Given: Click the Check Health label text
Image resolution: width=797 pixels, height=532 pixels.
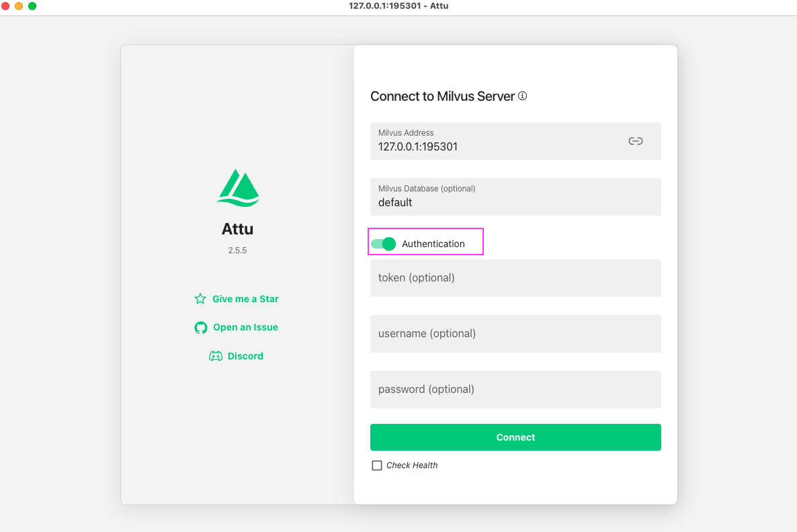Looking at the screenshot, I should point(412,465).
